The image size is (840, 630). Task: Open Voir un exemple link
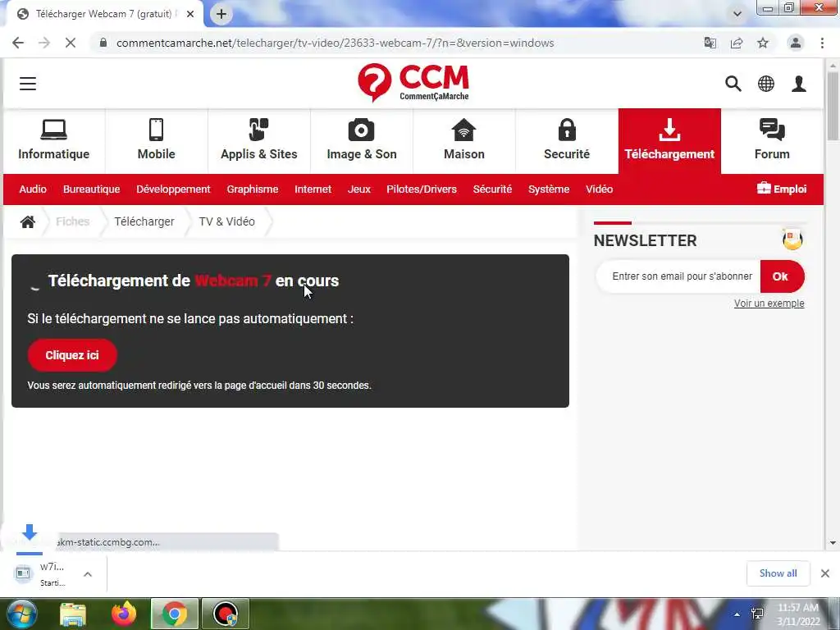[769, 304]
